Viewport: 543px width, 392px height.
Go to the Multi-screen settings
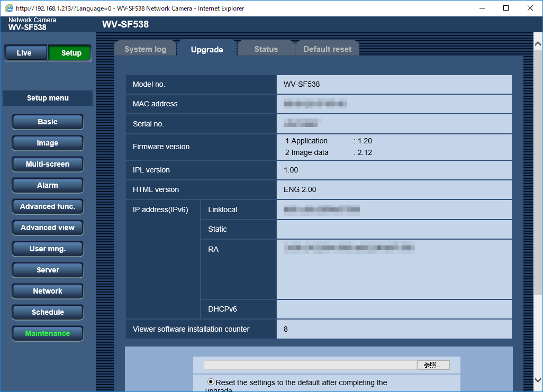click(48, 164)
